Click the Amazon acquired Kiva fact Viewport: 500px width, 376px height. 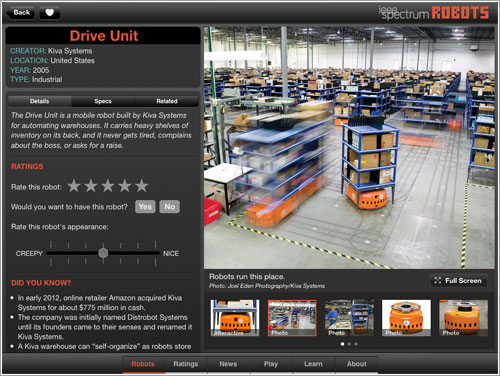pyautogui.click(x=100, y=303)
